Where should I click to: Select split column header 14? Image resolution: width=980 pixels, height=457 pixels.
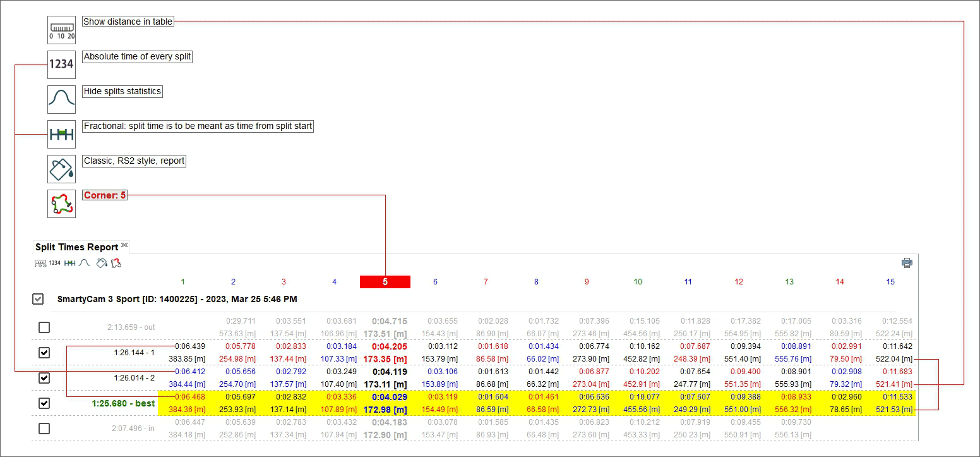840,282
